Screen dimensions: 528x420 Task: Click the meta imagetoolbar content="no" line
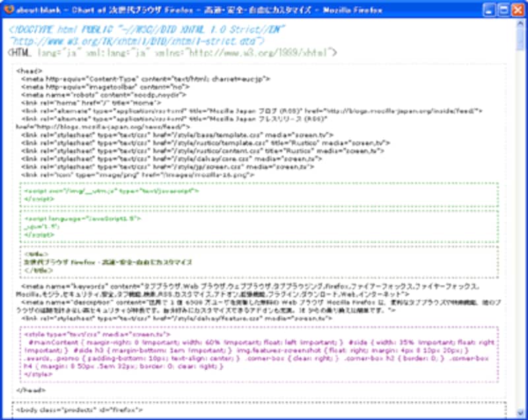(105, 87)
